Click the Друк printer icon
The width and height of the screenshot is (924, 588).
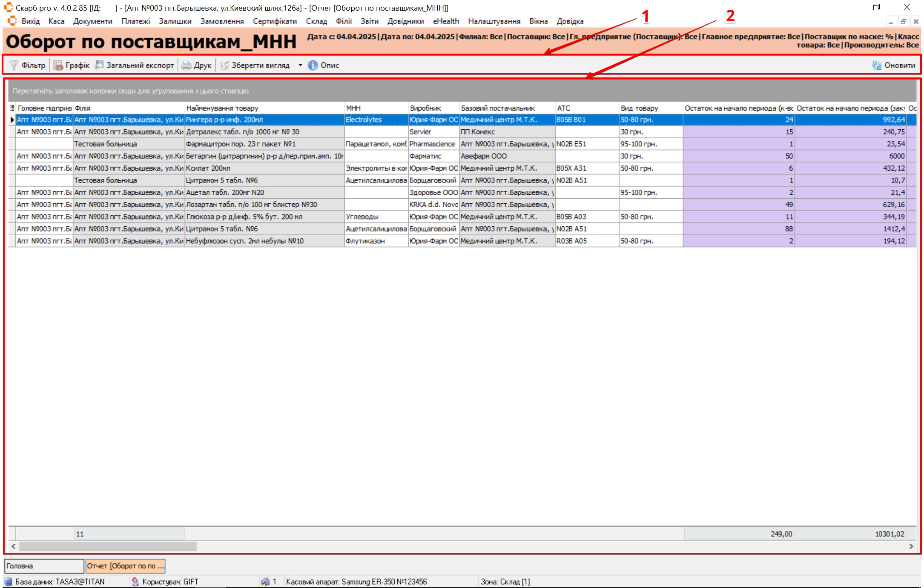pos(187,65)
